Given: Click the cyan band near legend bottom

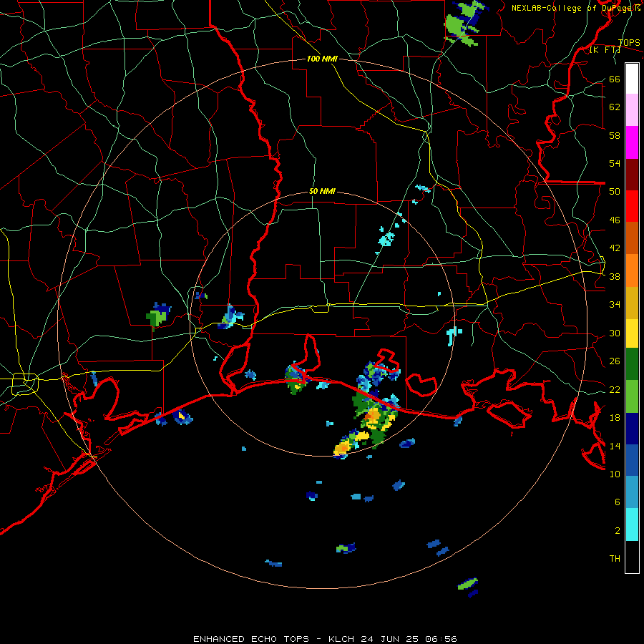Looking at the screenshot, I should pyautogui.click(x=632, y=525).
